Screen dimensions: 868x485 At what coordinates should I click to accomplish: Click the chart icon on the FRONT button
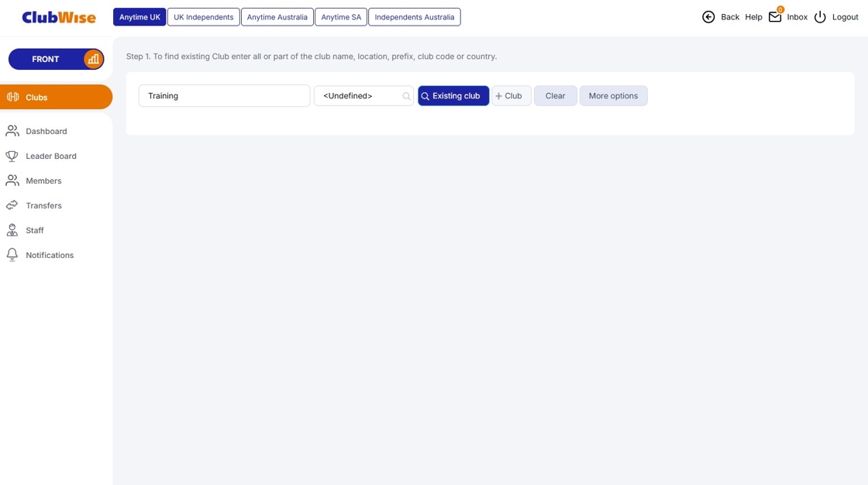(93, 58)
